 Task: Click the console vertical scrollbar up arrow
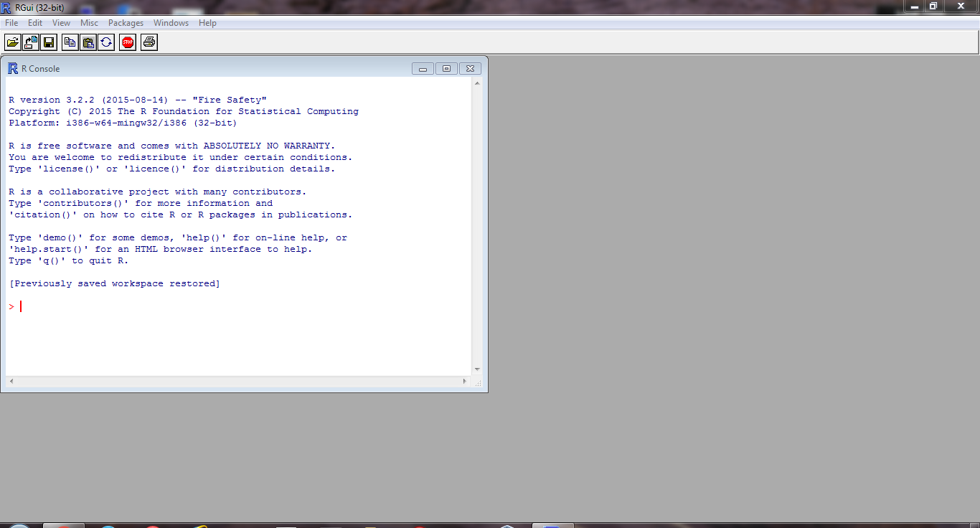[477, 83]
